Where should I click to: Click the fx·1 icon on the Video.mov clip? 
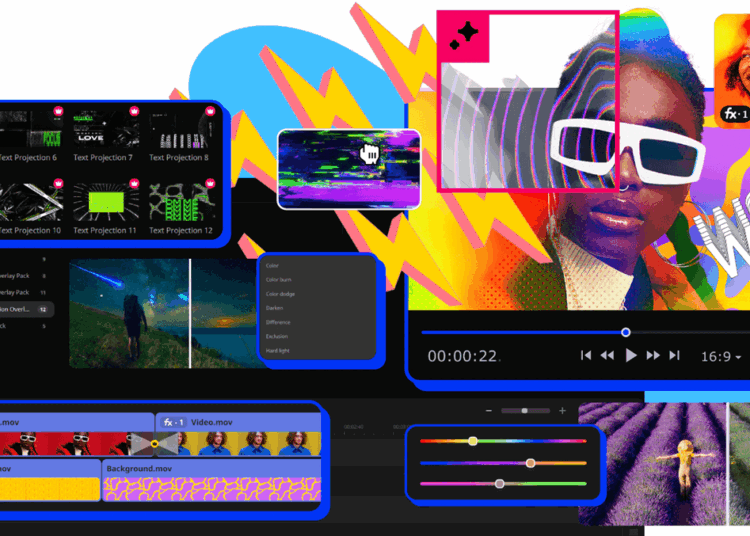174,422
